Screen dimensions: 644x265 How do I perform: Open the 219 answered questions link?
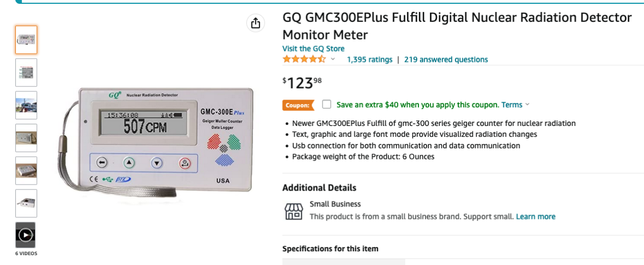click(x=446, y=60)
